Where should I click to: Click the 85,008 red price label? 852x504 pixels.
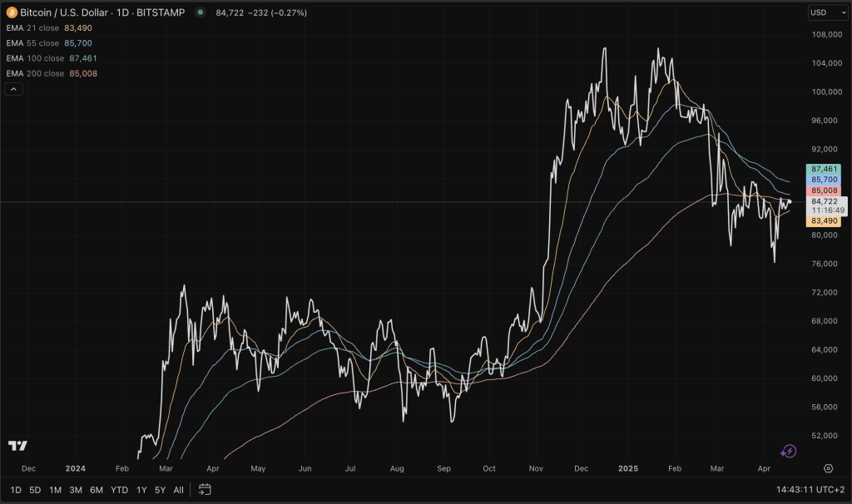(824, 190)
